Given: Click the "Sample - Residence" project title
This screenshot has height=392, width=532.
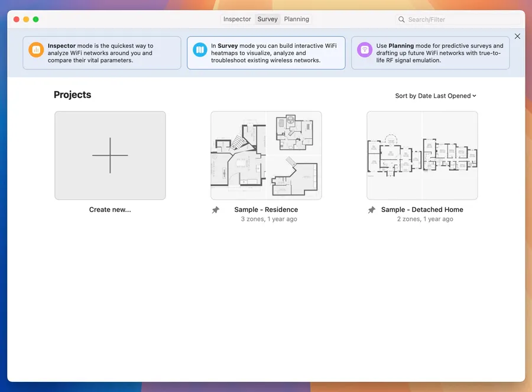Looking at the screenshot, I should click(x=266, y=210).
